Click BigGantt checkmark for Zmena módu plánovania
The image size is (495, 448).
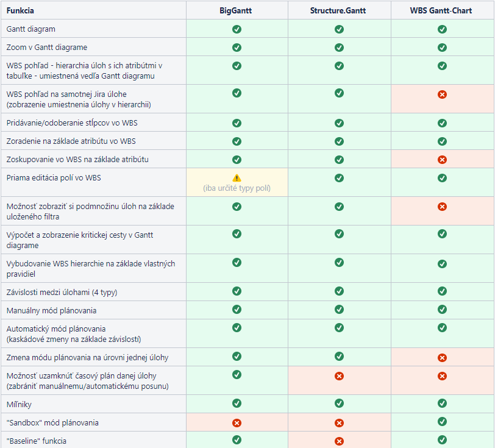point(237,357)
